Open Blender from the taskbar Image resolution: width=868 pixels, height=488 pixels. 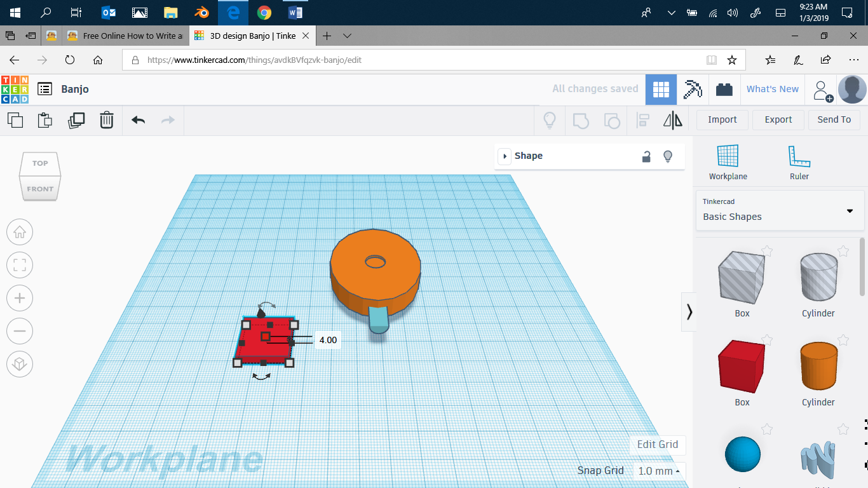pyautogui.click(x=201, y=12)
